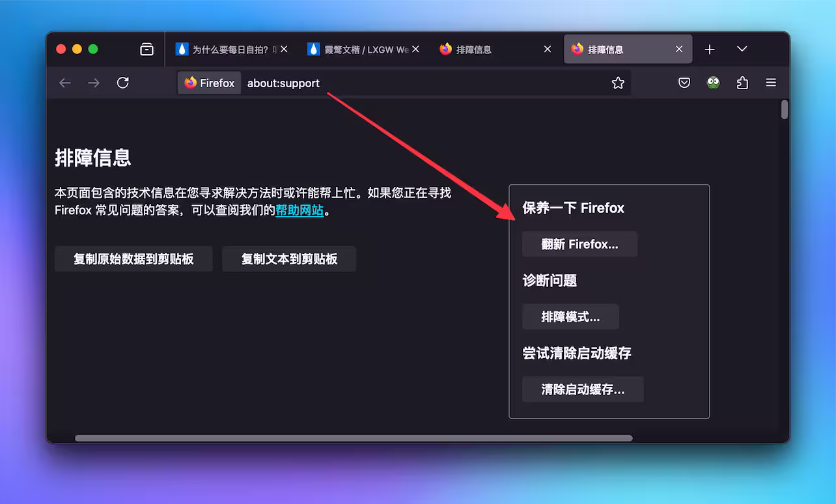The height and width of the screenshot is (504, 836).
Task: Close the 霞鹜文楷 / LXGW tab
Action: tap(416, 49)
